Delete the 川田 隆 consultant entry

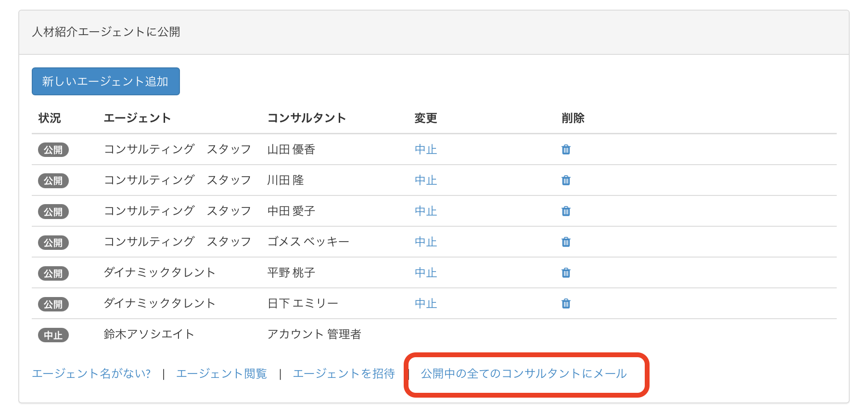[x=566, y=181]
